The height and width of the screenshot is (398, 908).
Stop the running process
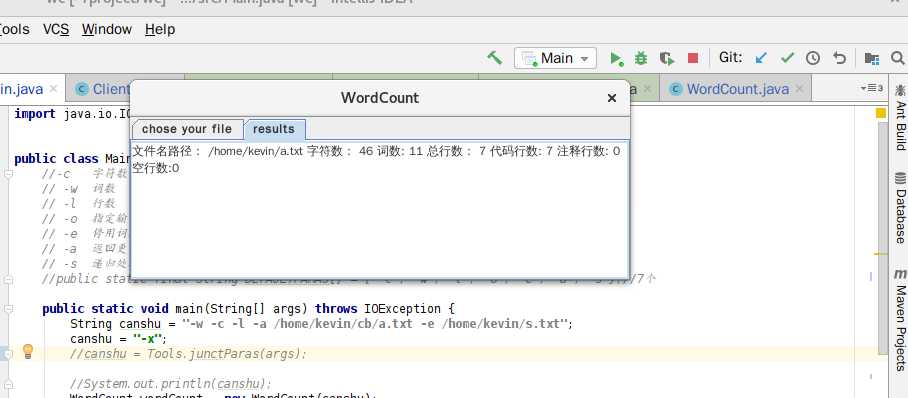click(x=693, y=58)
